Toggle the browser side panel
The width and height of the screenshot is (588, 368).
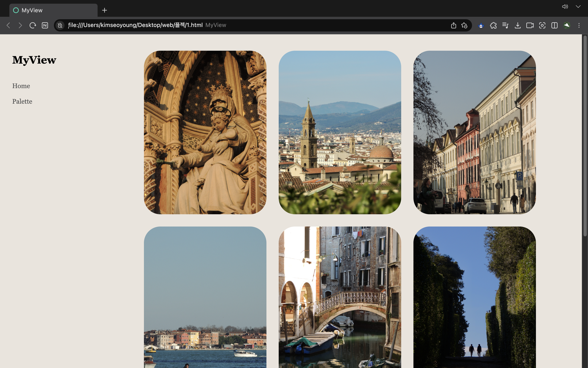pos(555,25)
